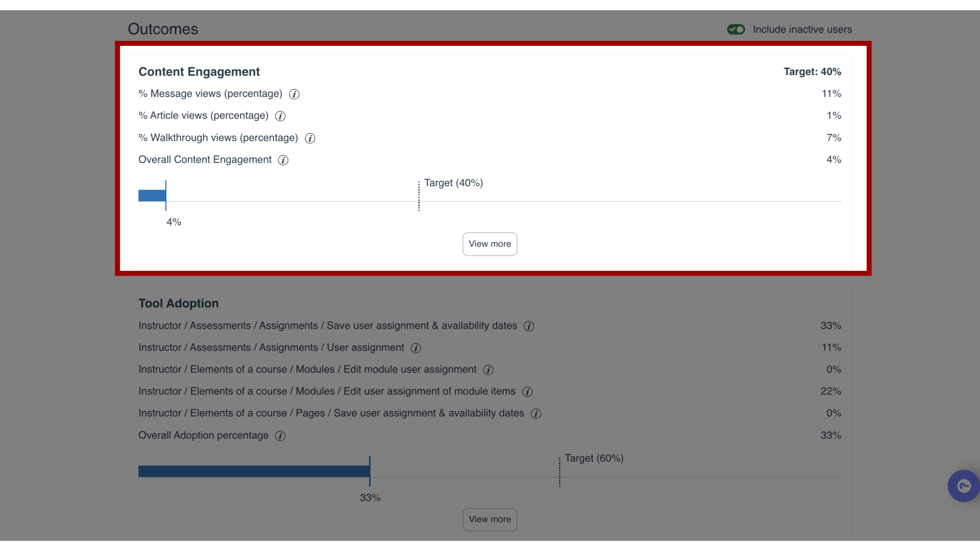Click the info icon next to Walkthrough views percentage
980x551 pixels.
(310, 138)
